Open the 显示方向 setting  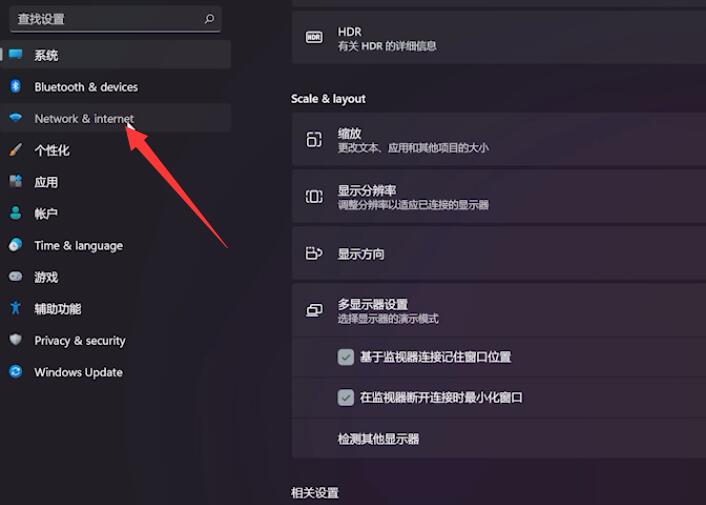499,253
